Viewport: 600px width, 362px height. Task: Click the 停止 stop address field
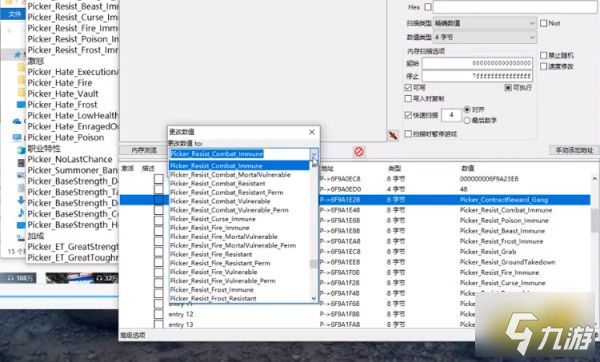(x=477, y=75)
